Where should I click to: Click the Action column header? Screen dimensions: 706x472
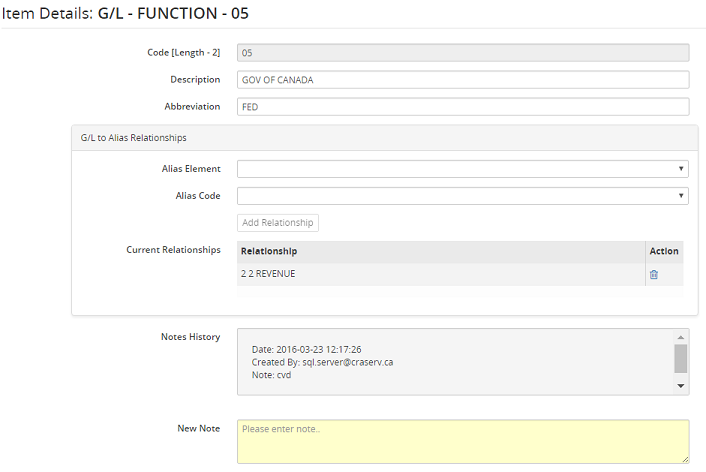[x=664, y=251]
